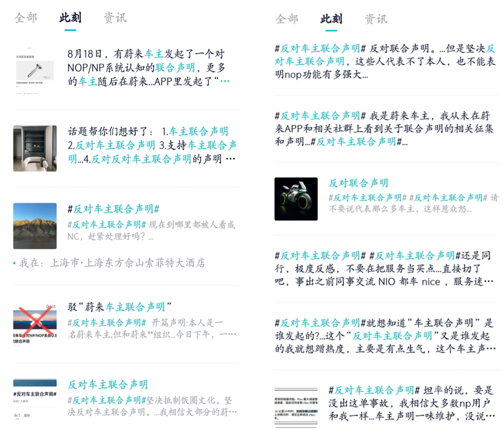Open 资讯 tab in left panel

tap(115, 18)
